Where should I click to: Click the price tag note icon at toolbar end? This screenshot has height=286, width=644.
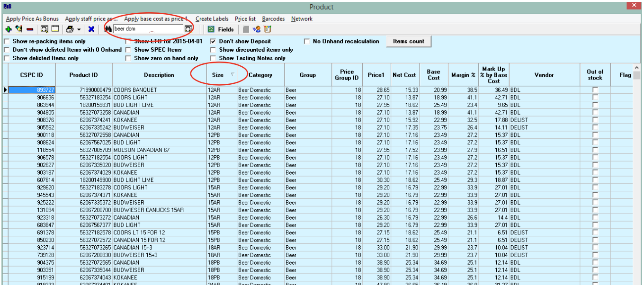tap(268, 29)
